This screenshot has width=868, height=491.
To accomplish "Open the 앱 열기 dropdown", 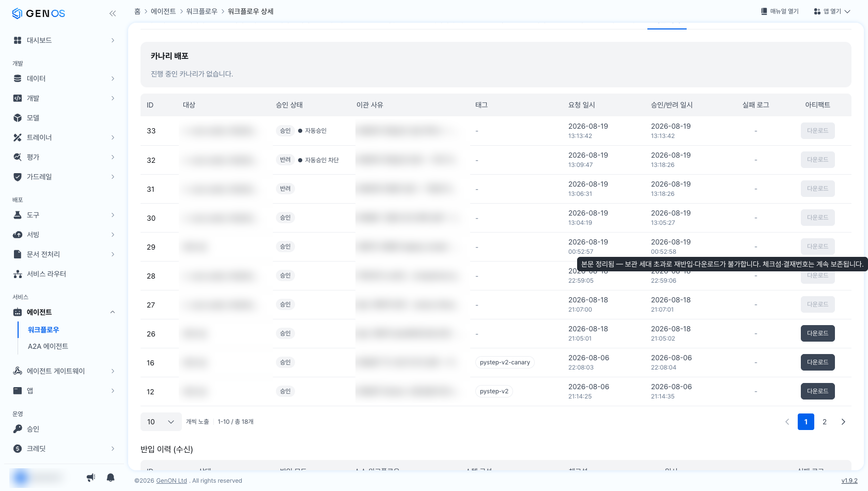I will pyautogui.click(x=832, y=11).
